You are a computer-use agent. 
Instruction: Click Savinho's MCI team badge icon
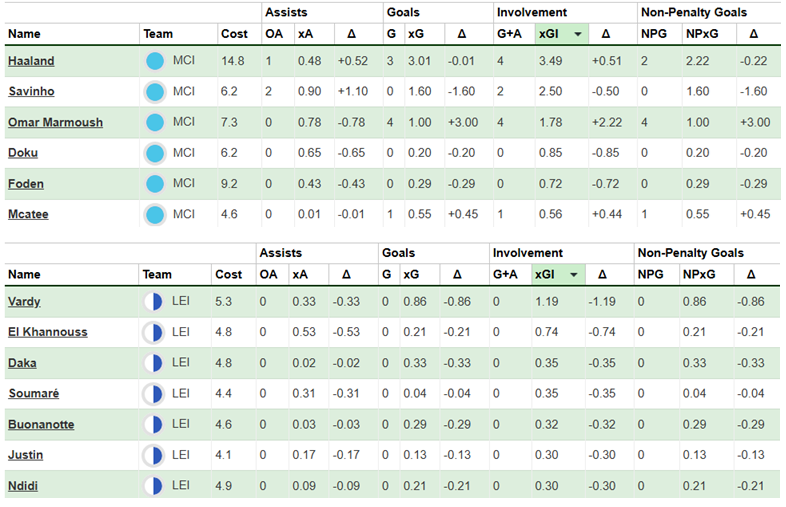tap(154, 92)
